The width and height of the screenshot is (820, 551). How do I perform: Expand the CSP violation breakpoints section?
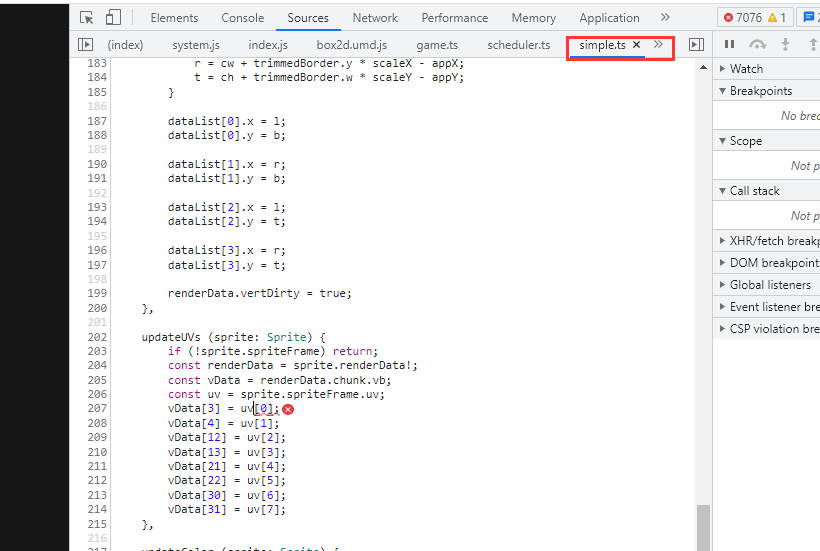click(766, 328)
